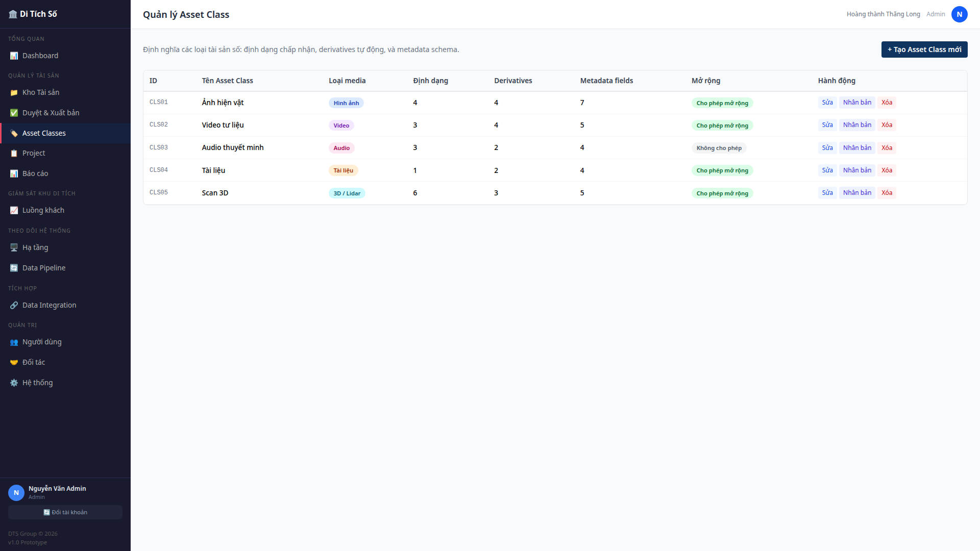The width and height of the screenshot is (980, 551).
Task: Click the Dashboard chart icon in sidebar
Action: pos(14,56)
